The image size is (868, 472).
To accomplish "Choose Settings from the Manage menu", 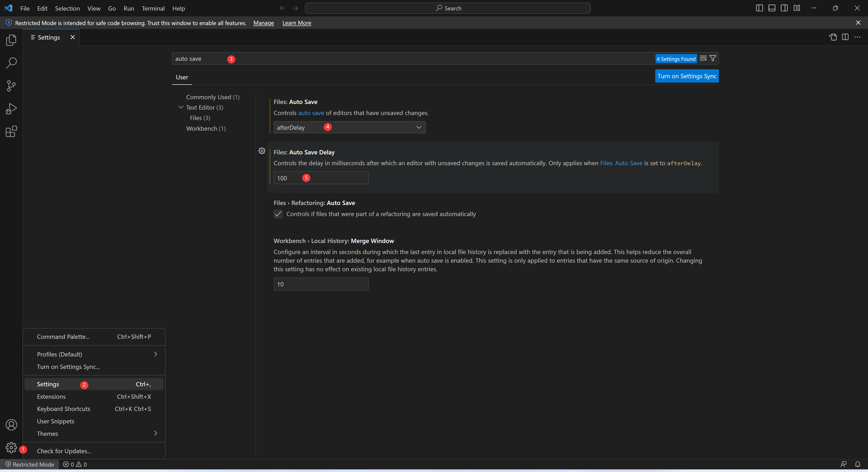I will pos(94,384).
